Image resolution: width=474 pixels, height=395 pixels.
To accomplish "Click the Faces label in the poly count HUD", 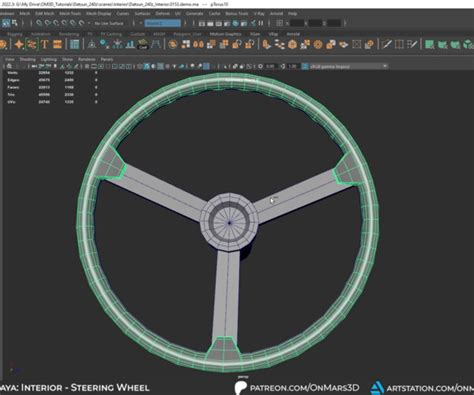I will 13,87.
